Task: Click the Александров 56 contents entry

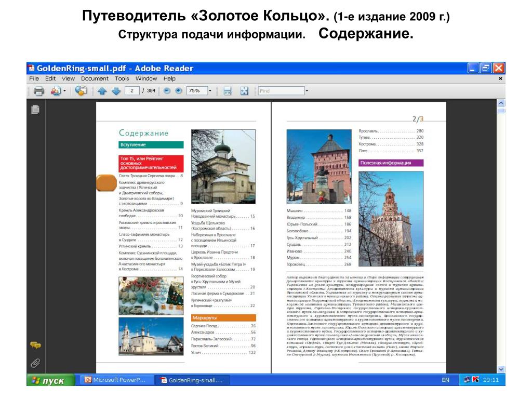Action: point(223,332)
